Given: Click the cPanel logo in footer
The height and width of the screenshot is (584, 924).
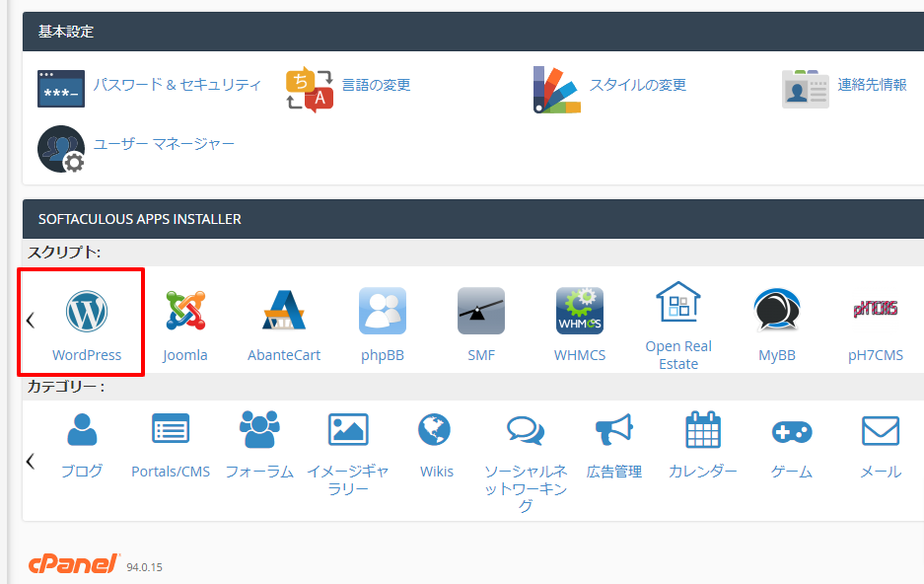Looking at the screenshot, I should [x=74, y=564].
